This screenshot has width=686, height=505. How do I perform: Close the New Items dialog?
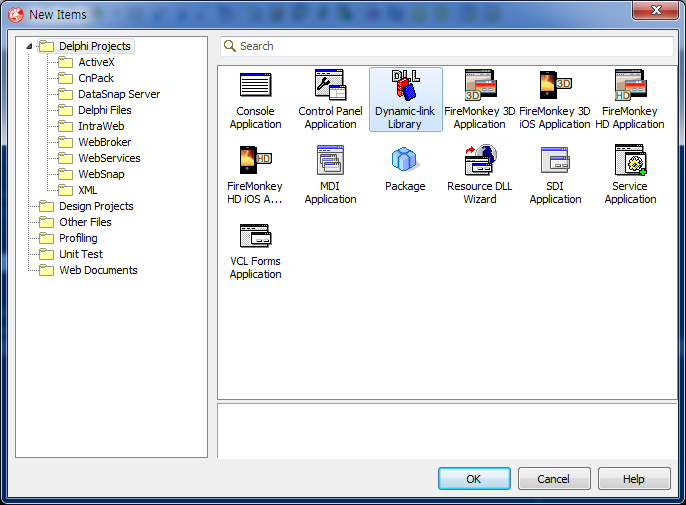[655, 11]
